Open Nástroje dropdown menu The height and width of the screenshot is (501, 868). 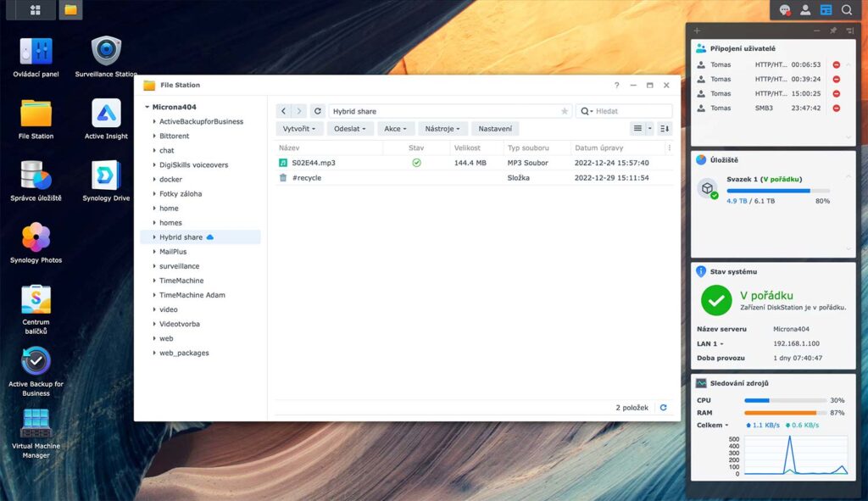click(x=442, y=129)
